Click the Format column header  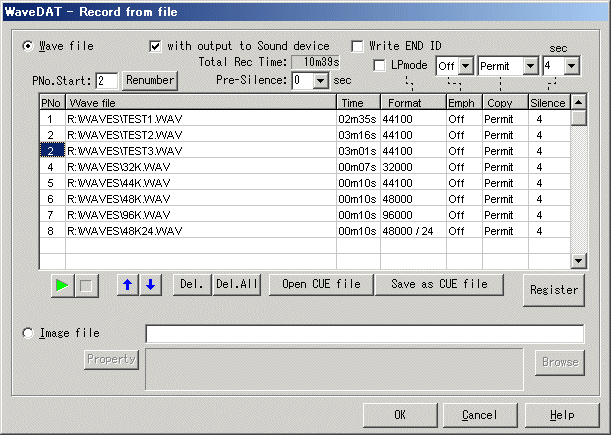tap(413, 102)
